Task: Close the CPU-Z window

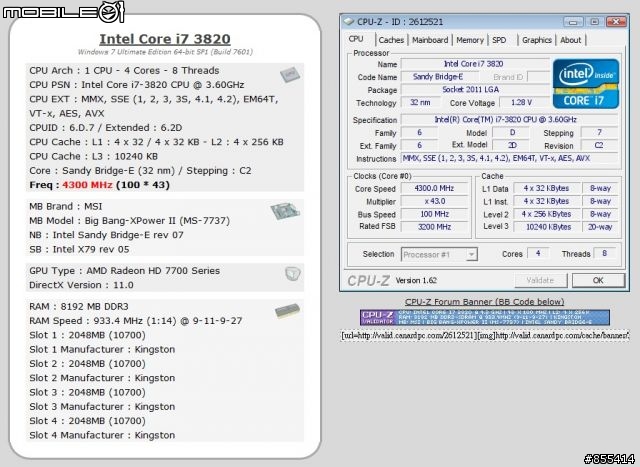Action: pos(616,22)
